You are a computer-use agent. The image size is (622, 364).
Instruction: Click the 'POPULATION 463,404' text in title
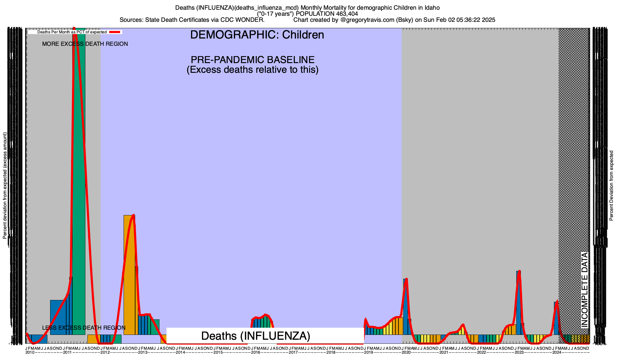point(327,14)
